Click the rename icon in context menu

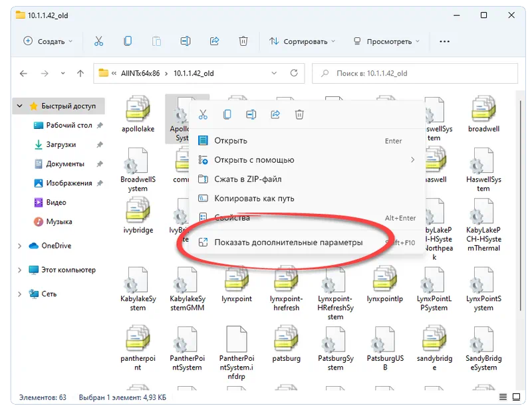click(x=251, y=114)
